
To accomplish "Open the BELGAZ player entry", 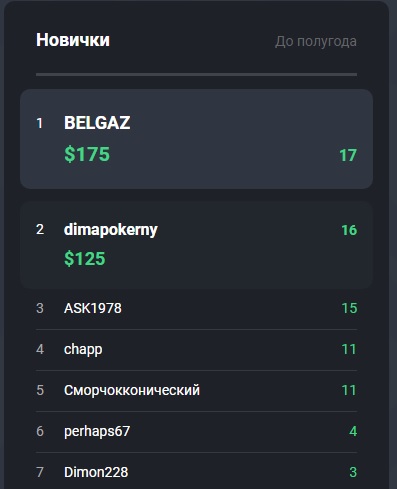I will (x=196, y=139).
